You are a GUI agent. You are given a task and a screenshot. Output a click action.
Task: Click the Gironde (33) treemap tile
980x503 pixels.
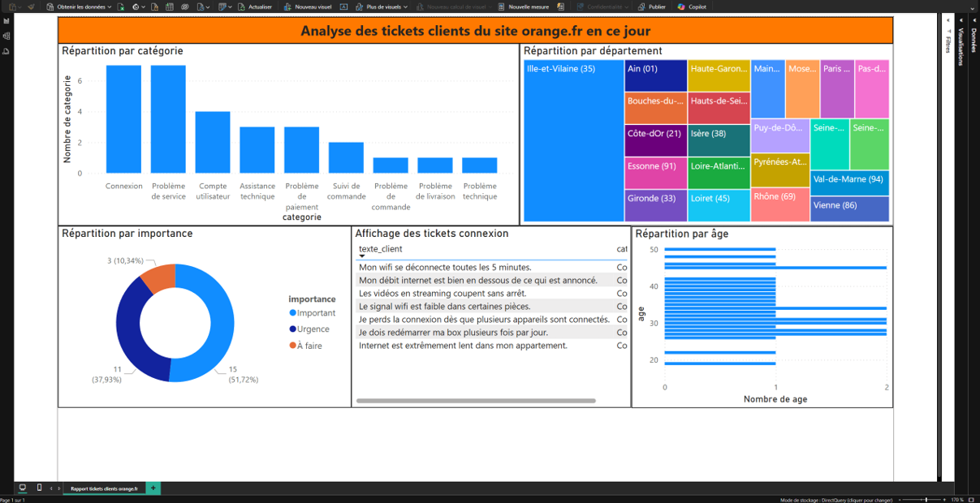(x=656, y=205)
